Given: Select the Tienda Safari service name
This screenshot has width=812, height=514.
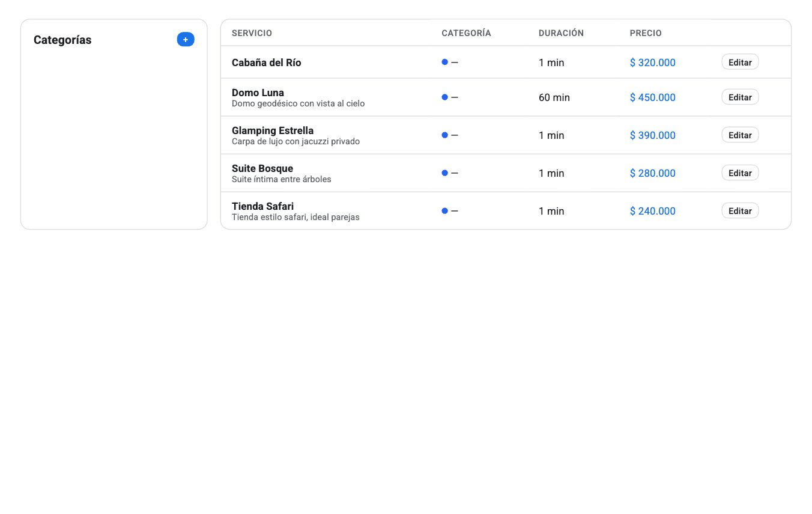Looking at the screenshot, I should tap(262, 206).
